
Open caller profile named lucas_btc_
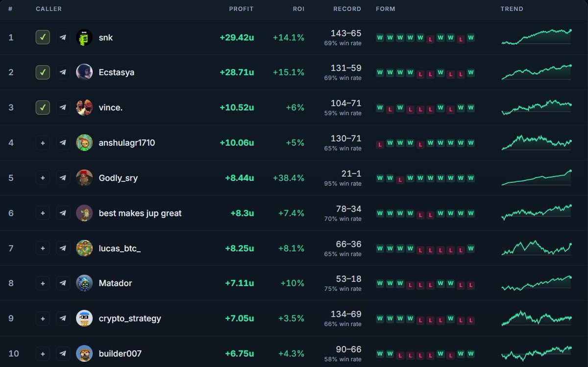(x=120, y=248)
